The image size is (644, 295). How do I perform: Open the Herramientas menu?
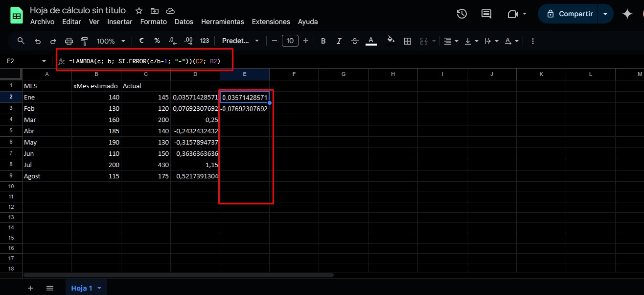[223, 22]
